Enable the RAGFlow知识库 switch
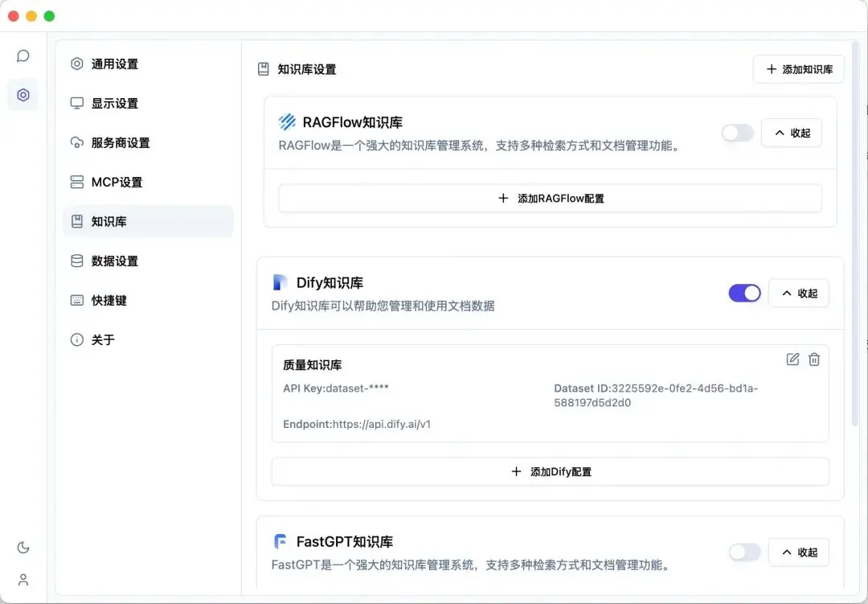 pyautogui.click(x=737, y=133)
